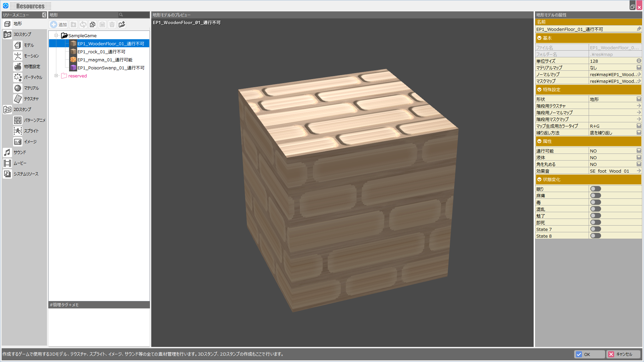Open the 通行可能 (passable) dropdown
Image resolution: width=644 pixels, height=362 pixels.
(639, 151)
